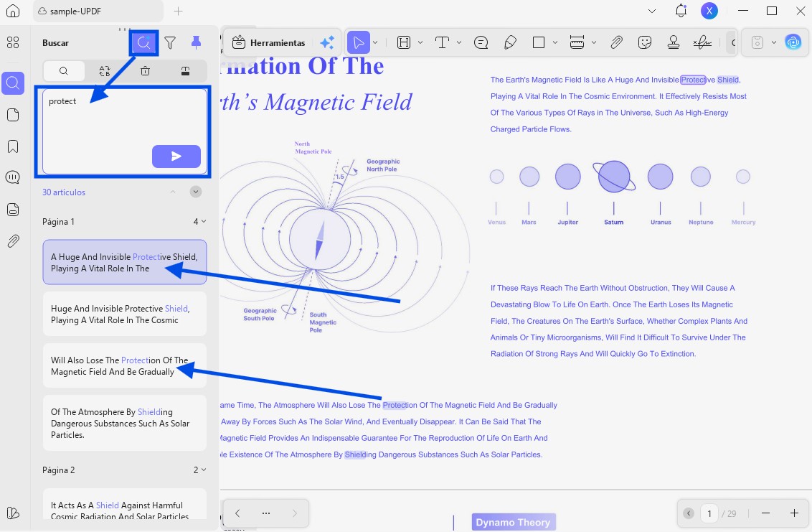The width and height of the screenshot is (812, 532).
Task: Open the Herramientas menu
Action: pyautogui.click(x=269, y=43)
